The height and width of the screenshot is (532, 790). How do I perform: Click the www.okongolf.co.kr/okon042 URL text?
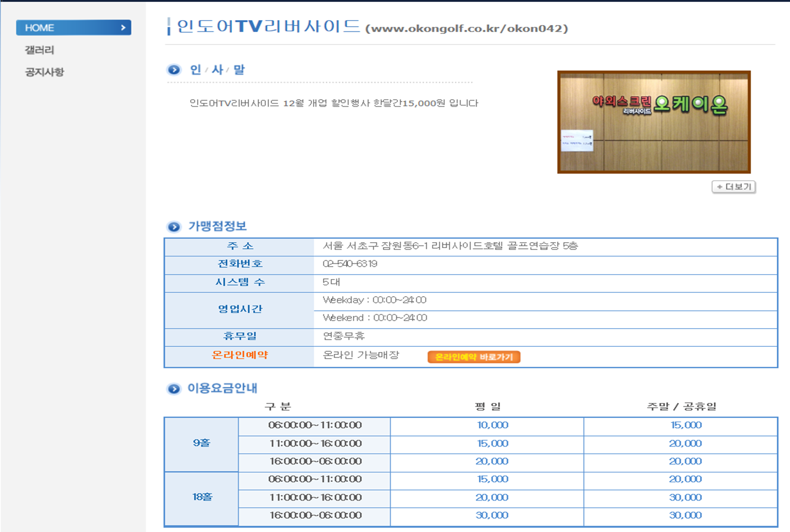(467, 28)
